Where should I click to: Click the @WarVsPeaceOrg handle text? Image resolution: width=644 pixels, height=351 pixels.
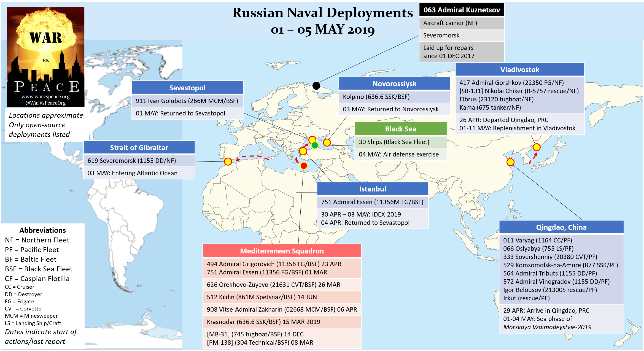pos(46,103)
